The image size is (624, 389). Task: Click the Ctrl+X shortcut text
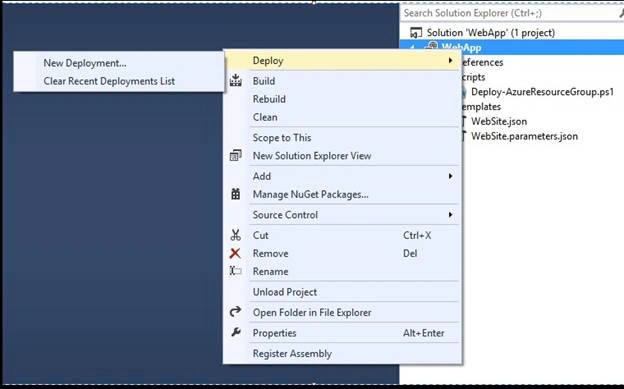point(417,235)
